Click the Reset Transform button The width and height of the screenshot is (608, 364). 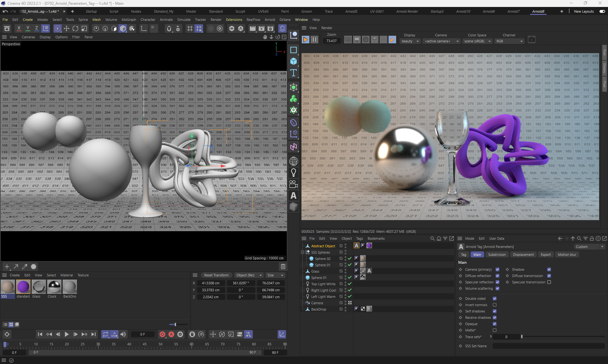[216, 275]
